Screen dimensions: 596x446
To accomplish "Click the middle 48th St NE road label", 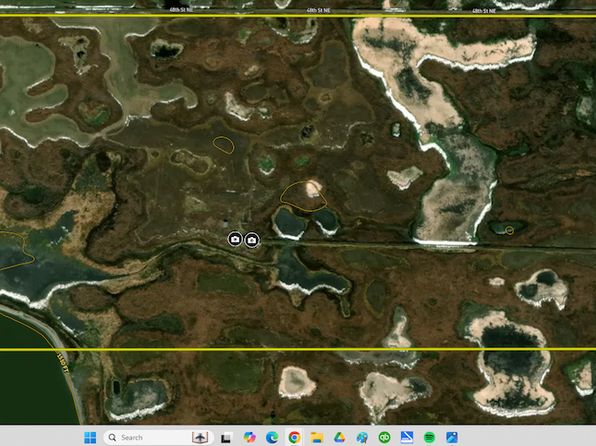I will click(319, 11).
